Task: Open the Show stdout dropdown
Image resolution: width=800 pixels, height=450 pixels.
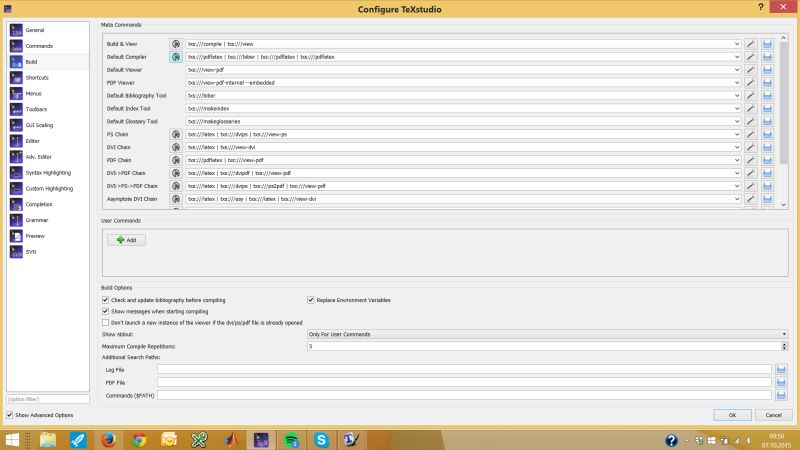Action: click(x=547, y=334)
